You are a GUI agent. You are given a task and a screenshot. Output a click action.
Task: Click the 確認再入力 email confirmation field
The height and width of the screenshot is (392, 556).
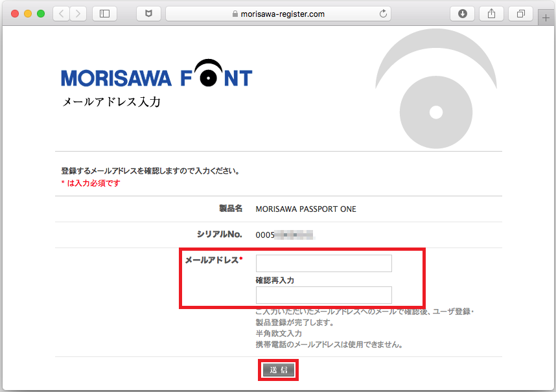(x=323, y=295)
